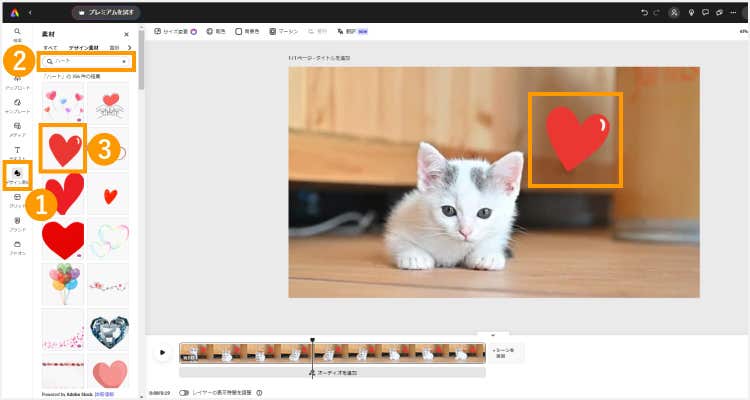Expand the search field dropdown arrow
The width and height of the screenshot is (750, 400).
pyautogui.click(x=124, y=62)
